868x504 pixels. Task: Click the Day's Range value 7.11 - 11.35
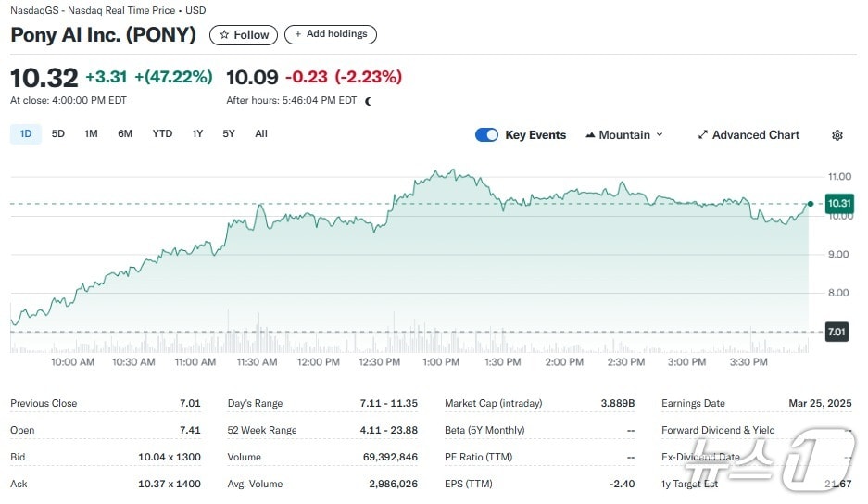click(388, 403)
